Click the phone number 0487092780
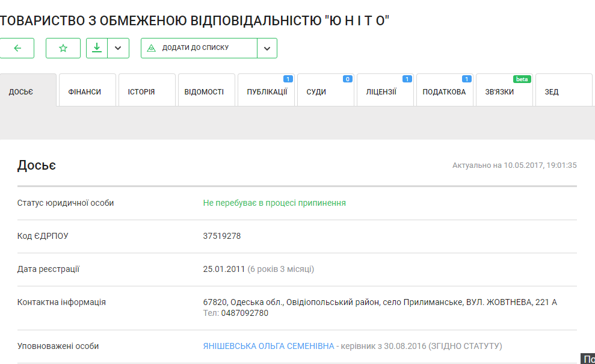Screen dimensions: 595x364 (244, 313)
